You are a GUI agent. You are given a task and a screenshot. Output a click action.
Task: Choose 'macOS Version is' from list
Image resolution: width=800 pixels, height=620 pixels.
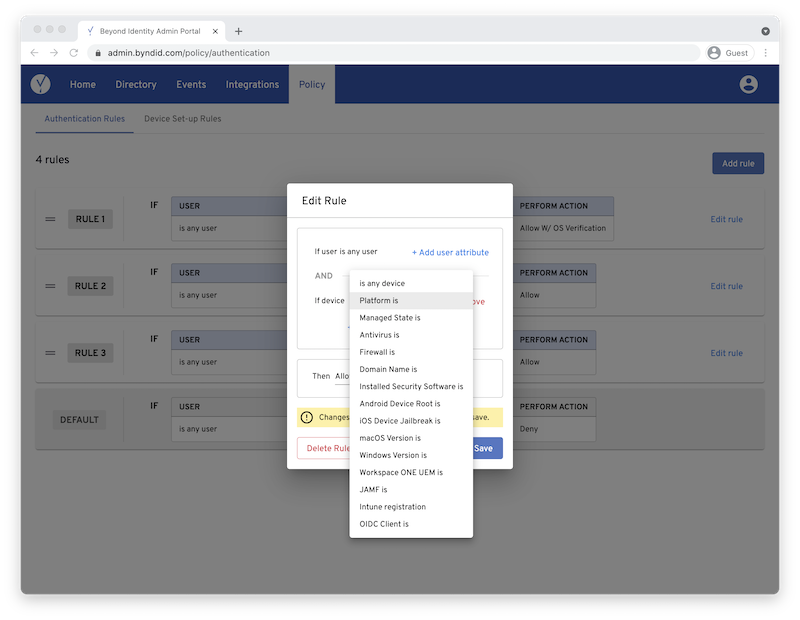[x=411, y=438]
